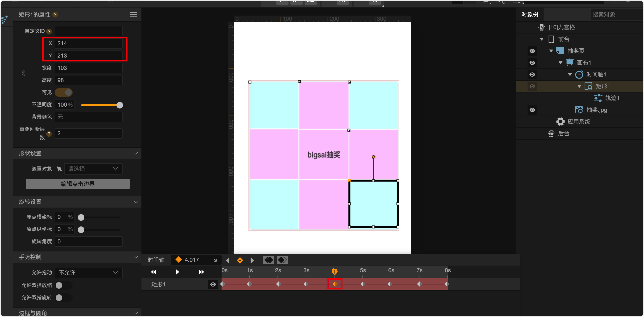Image resolution: width=644 pixels, height=317 pixels.
Task: Select 应用系统 in the object tree
Action: pyautogui.click(x=578, y=122)
